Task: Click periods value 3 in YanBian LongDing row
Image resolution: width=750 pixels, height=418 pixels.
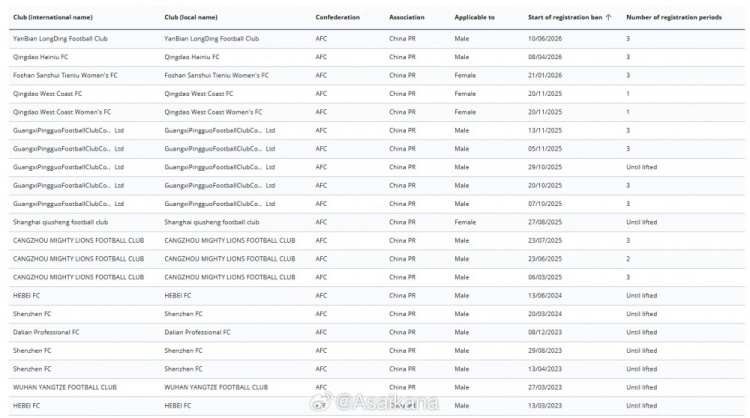Action: [628, 39]
